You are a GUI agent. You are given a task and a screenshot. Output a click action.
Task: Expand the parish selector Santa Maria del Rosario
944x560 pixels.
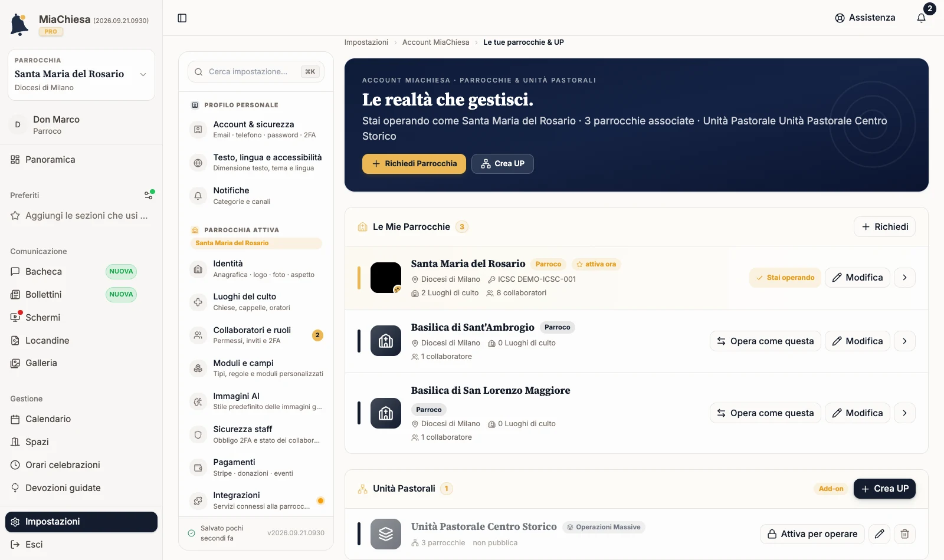[x=81, y=75]
